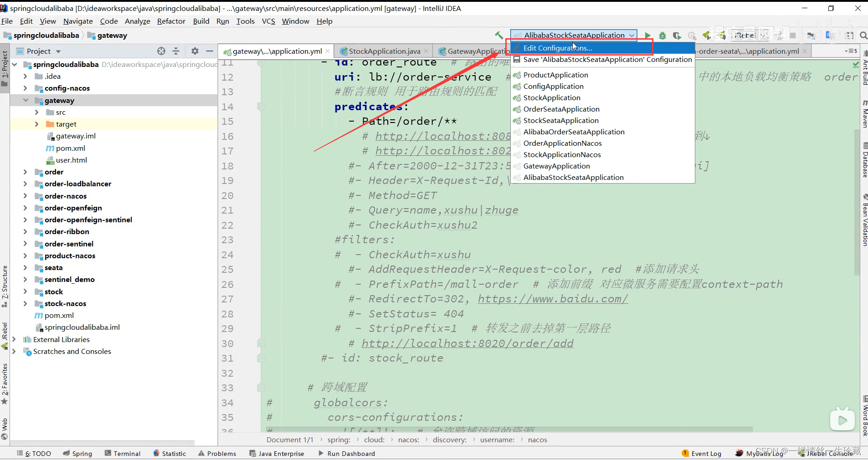
Task: Expand External Libraries node
Action: click(14, 339)
